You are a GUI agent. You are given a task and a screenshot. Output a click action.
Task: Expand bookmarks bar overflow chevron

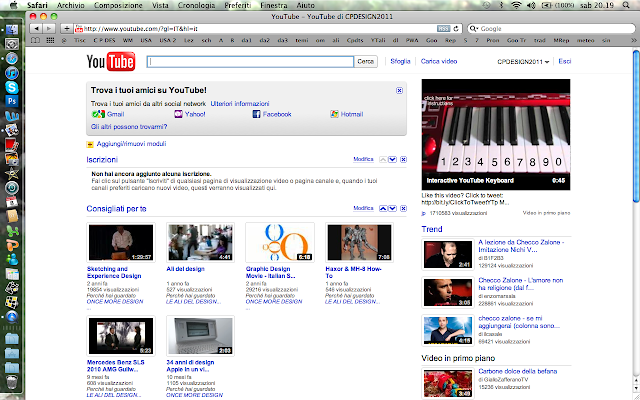(x=633, y=40)
